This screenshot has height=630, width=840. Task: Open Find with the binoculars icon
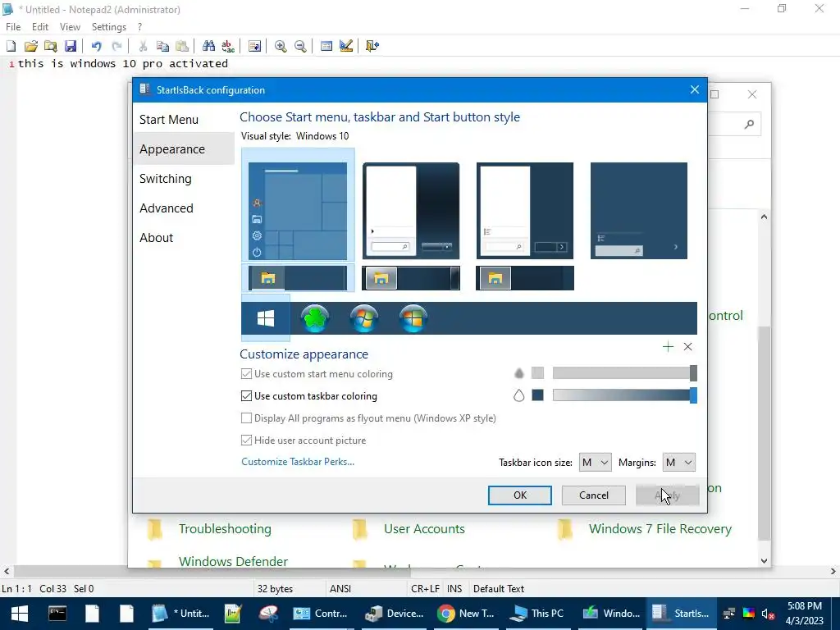click(x=208, y=46)
